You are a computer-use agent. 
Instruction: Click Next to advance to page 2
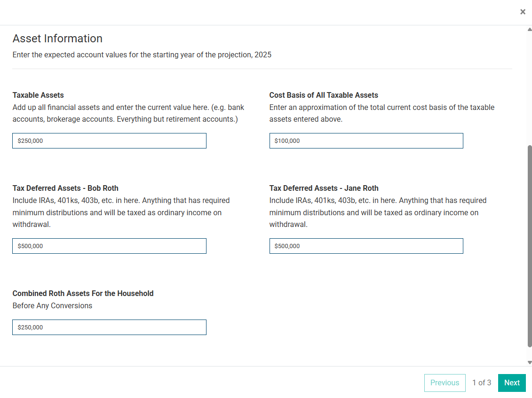click(x=512, y=382)
